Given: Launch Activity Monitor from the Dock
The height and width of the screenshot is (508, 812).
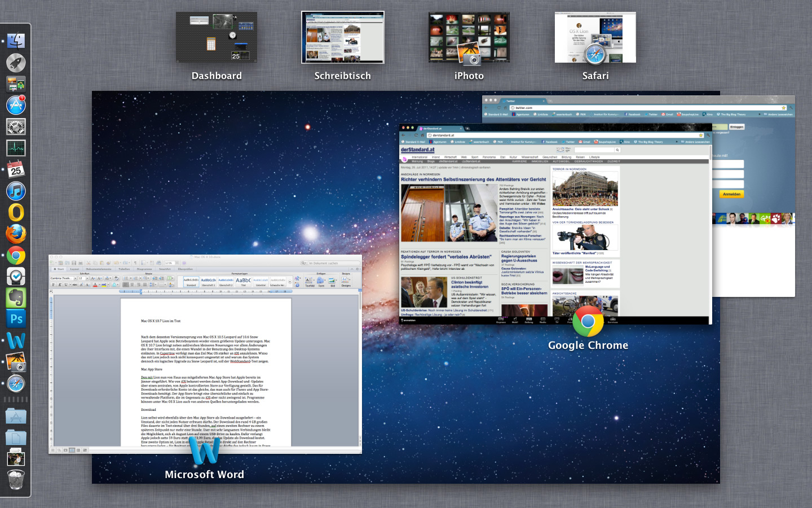Looking at the screenshot, I should (16, 148).
